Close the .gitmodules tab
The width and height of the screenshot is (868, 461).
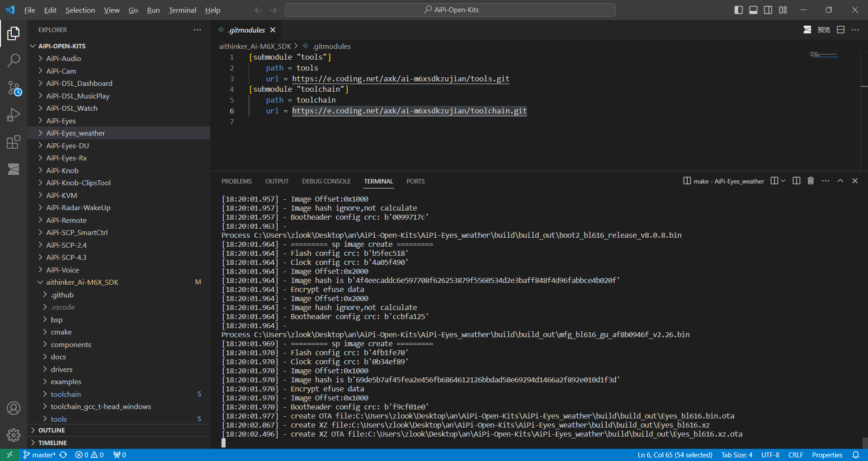pos(273,30)
